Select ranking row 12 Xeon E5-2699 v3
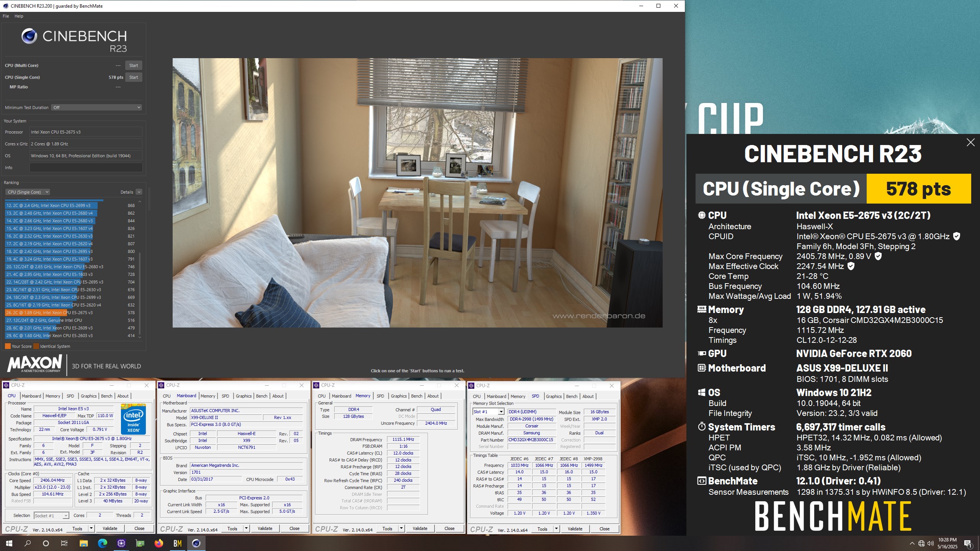Viewport: 980px width, 551px height. (x=71, y=205)
